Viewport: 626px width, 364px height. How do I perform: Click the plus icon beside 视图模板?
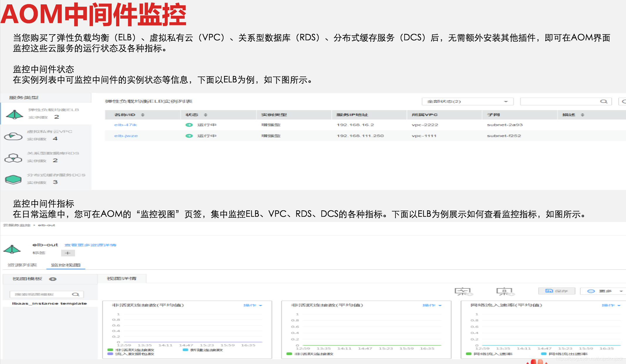pos(53,279)
